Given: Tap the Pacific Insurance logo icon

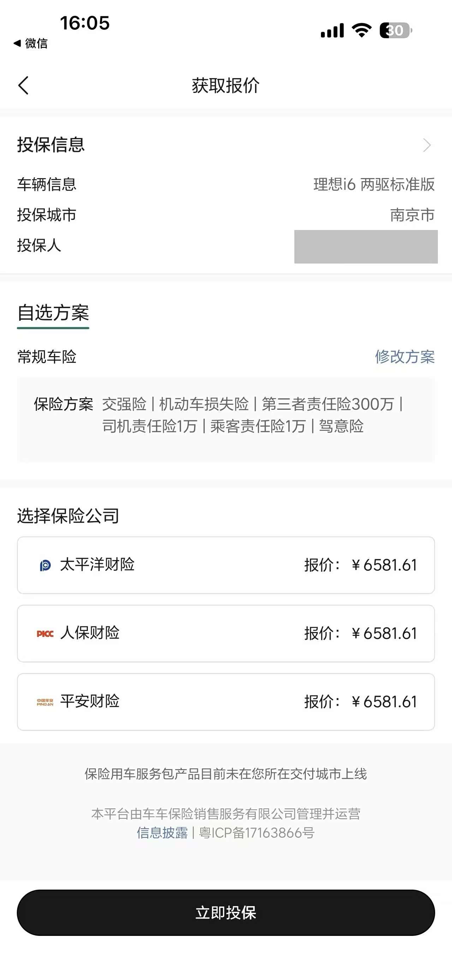Looking at the screenshot, I should coord(45,565).
